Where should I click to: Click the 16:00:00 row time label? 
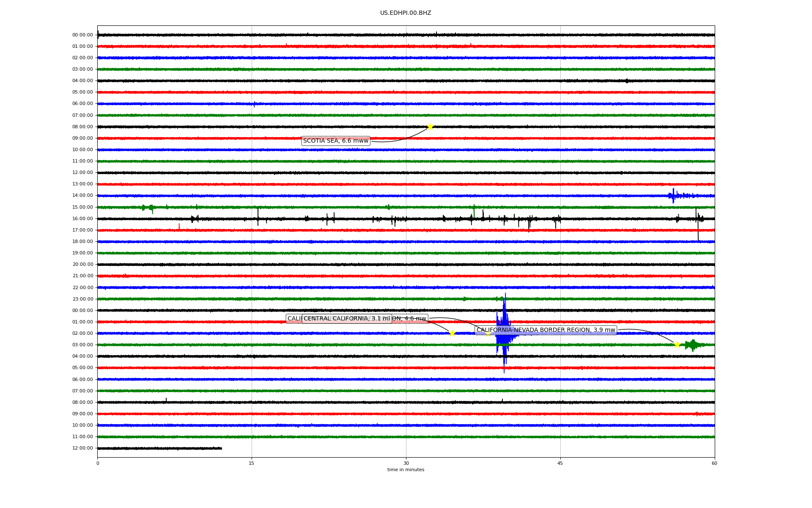pos(82,219)
